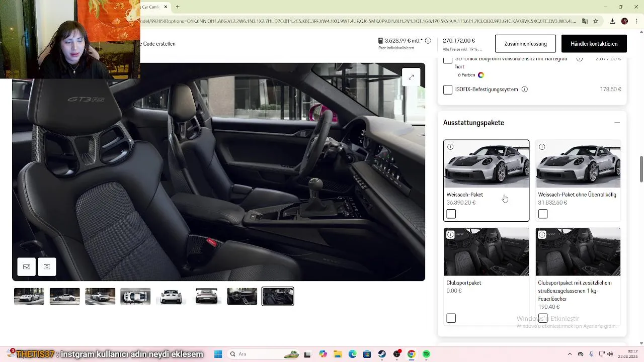
Task: Open Chrome downloads
Action: [x=612, y=21]
